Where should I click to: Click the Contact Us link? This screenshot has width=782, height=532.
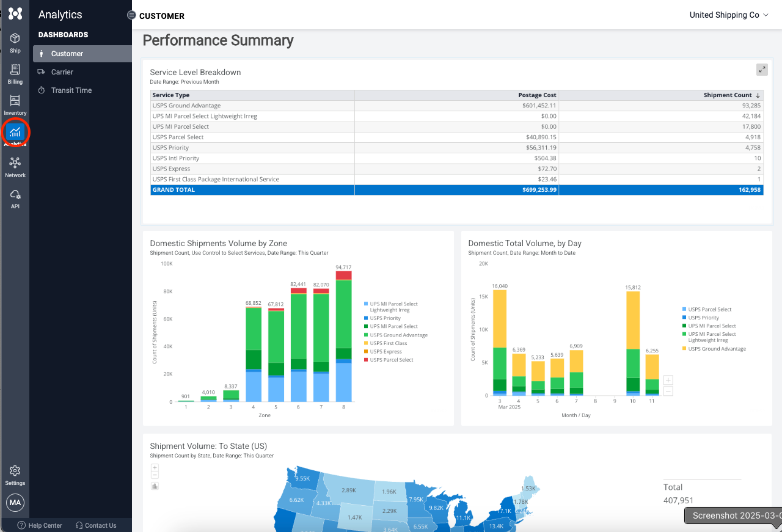96,525
